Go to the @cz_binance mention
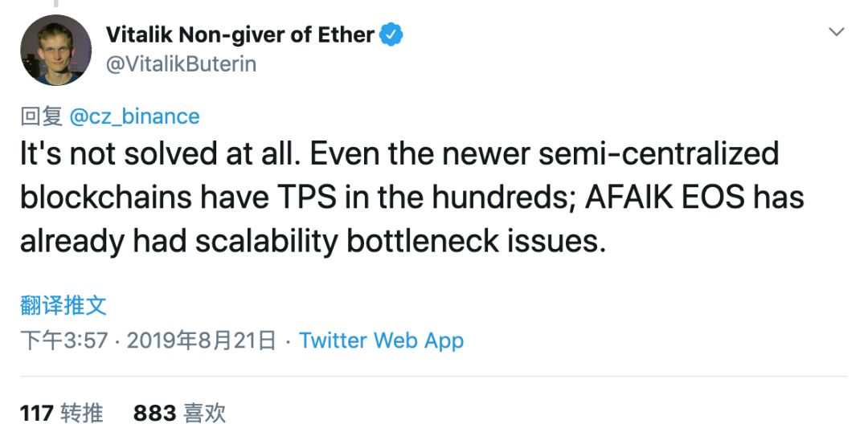The height and width of the screenshot is (428, 868). click(134, 116)
